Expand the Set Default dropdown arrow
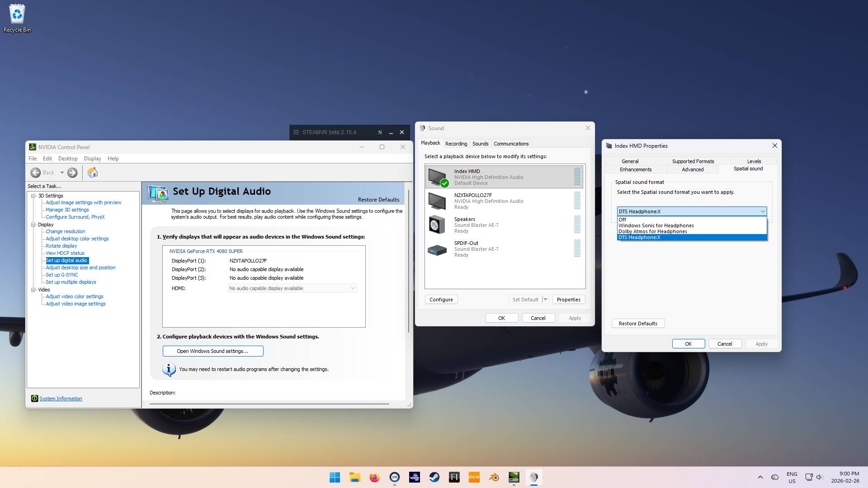Image resolution: width=868 pixels, height=488 pixels. [545, 300]
